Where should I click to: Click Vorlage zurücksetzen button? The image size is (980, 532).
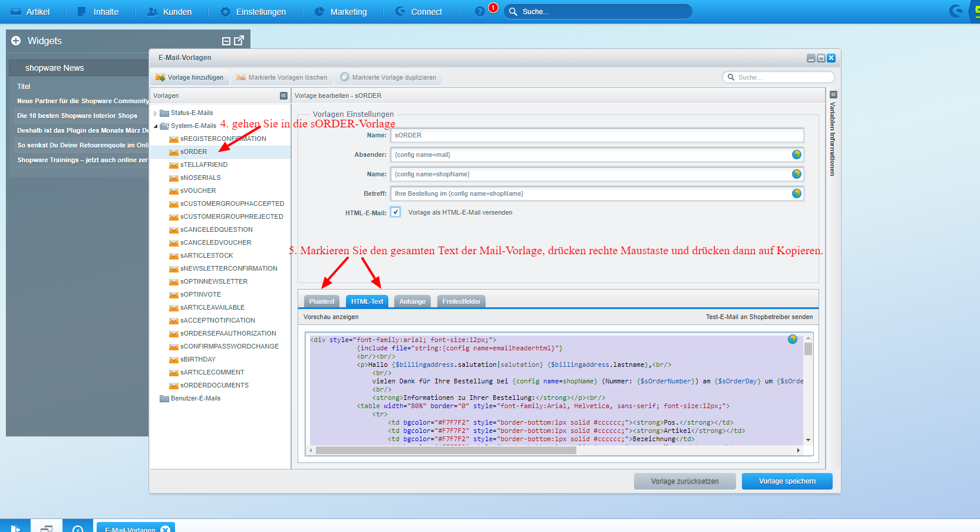point(685,481)
